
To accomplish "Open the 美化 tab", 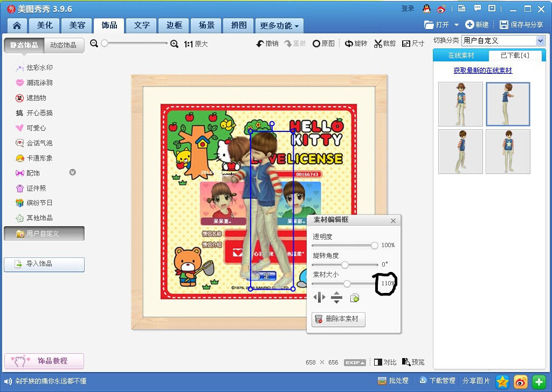I will 45,25.
